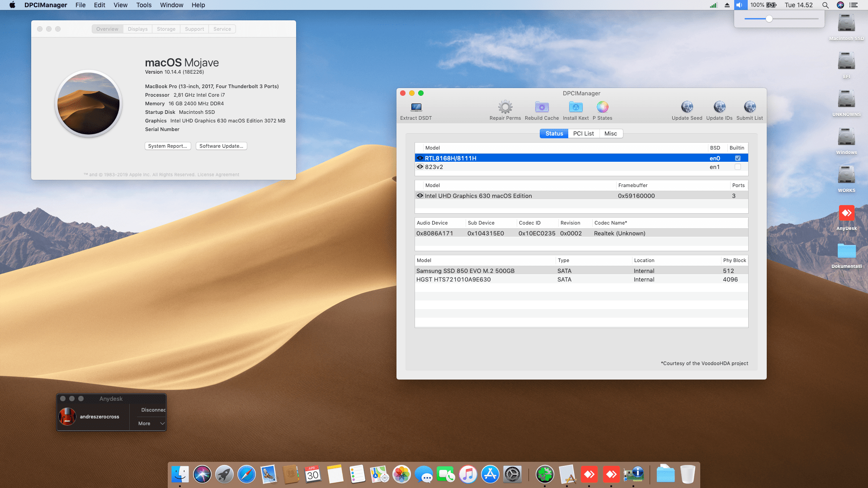Click the Software Update... button
Image resolution: width=868 pixels, height=488 pixels.
221,146
